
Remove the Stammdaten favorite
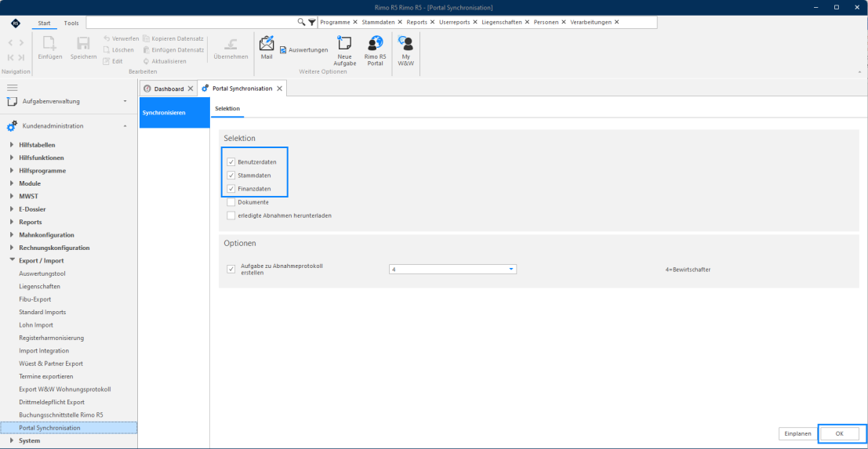pyautogui.click(x=400, y=22)
